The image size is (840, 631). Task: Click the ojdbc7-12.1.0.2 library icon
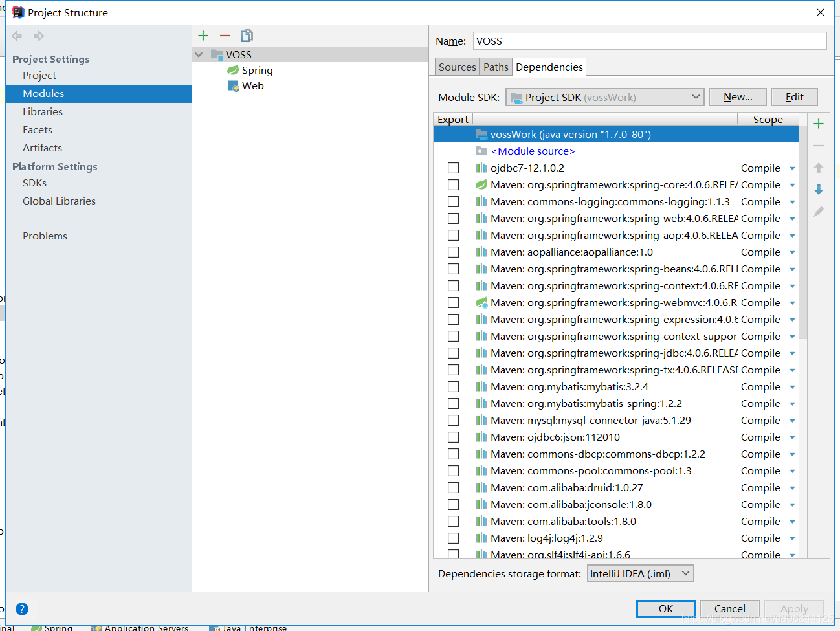[x=481, y=168]
